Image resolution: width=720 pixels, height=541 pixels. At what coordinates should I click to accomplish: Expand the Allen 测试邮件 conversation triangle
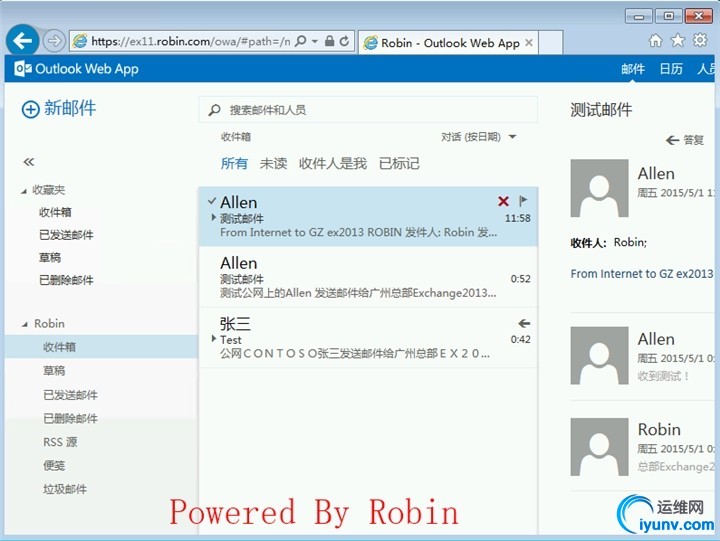pyautogui.click(x=214, y=217)
